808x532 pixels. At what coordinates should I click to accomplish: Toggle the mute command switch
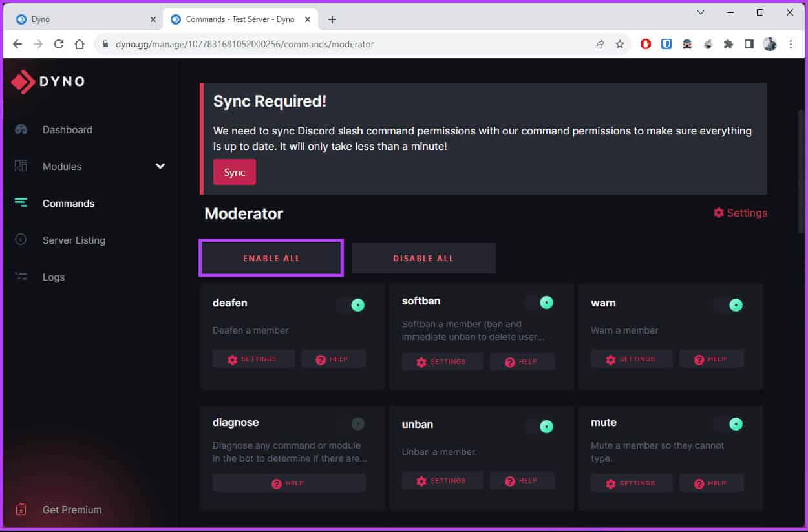728,424
